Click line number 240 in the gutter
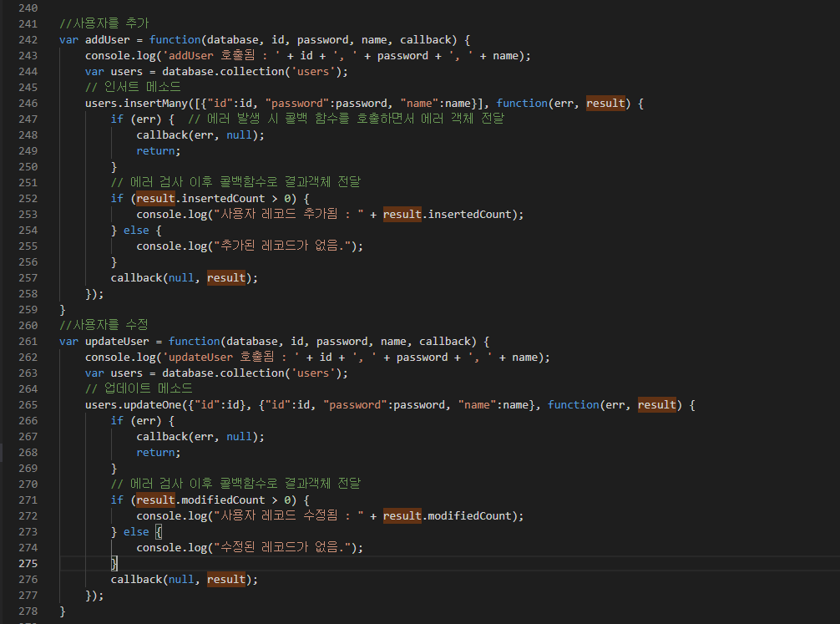The image size is (840, 624). pos(28,8)
